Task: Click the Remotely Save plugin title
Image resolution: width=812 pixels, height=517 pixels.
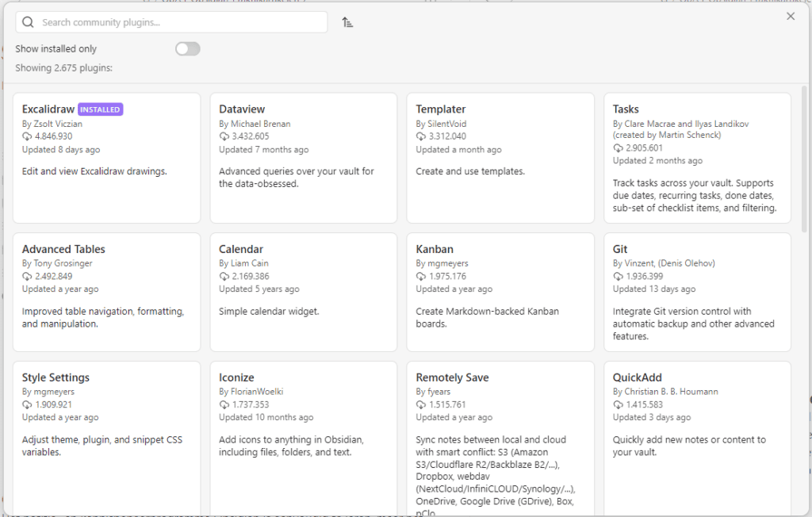Action: pyautogui.click(x=452, y=377)
